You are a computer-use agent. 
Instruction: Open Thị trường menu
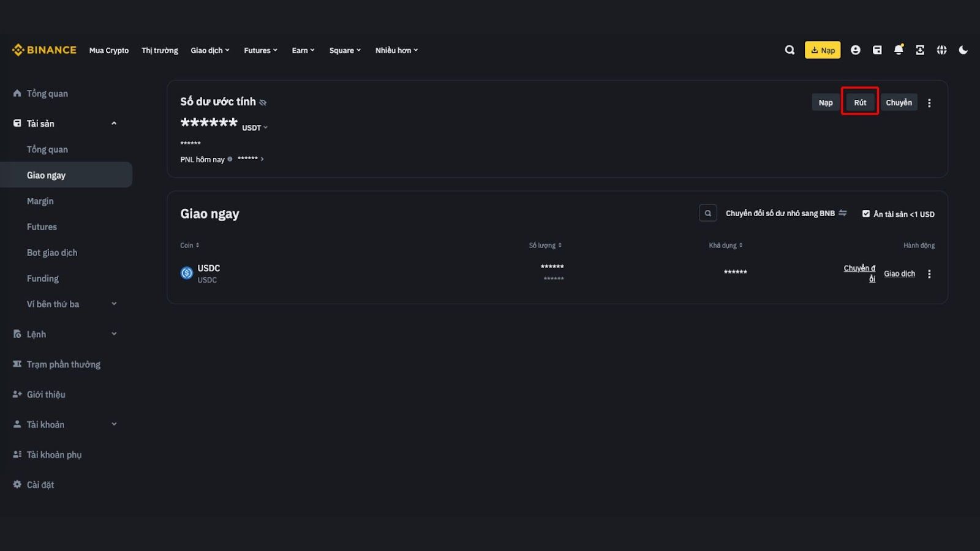tap(160, 50)
